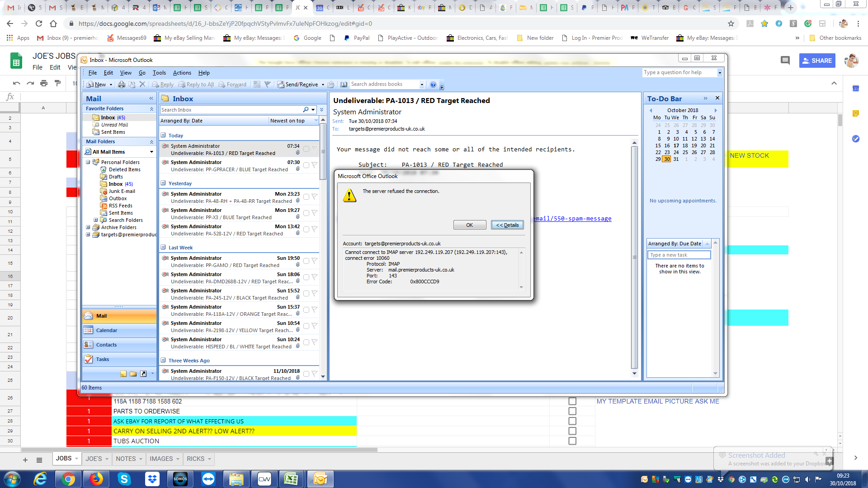Click the Details button in error dialog
The width and height of the screenshot is (868, 488).
[x=507, y=225]
